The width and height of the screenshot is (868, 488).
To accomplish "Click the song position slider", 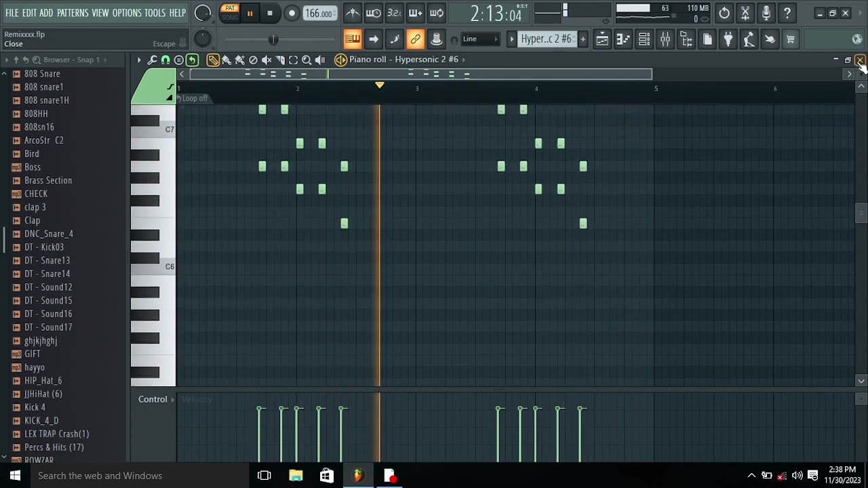I will pyautogui.click(x=273, y=39).
